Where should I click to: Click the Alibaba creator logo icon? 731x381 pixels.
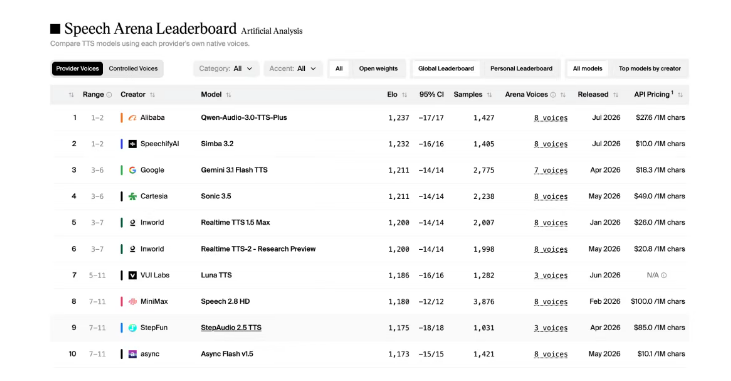[x=132, y=118]
